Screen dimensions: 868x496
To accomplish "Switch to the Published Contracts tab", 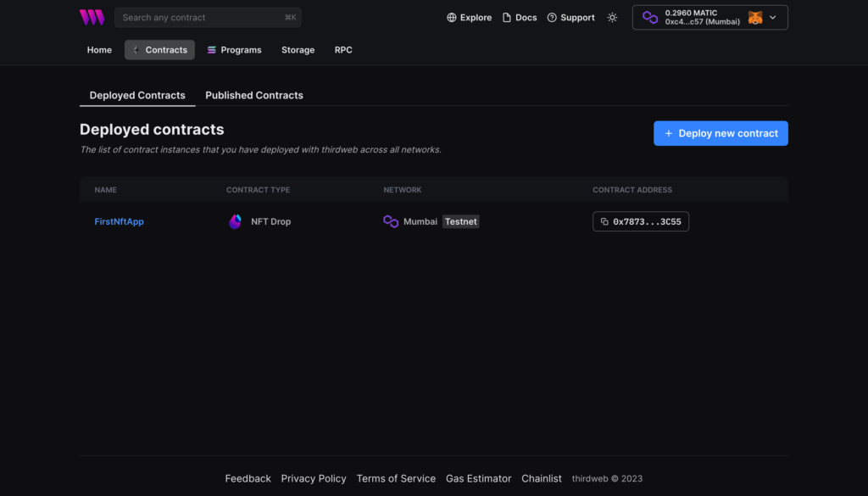I will click(254, 95).
